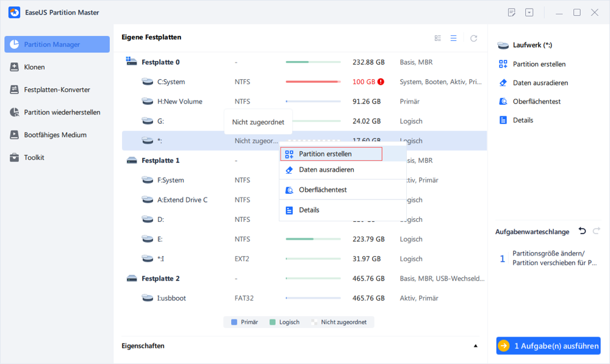Select the G: partition row
Screen dimensions: 610x364
(x=304, y=121)
